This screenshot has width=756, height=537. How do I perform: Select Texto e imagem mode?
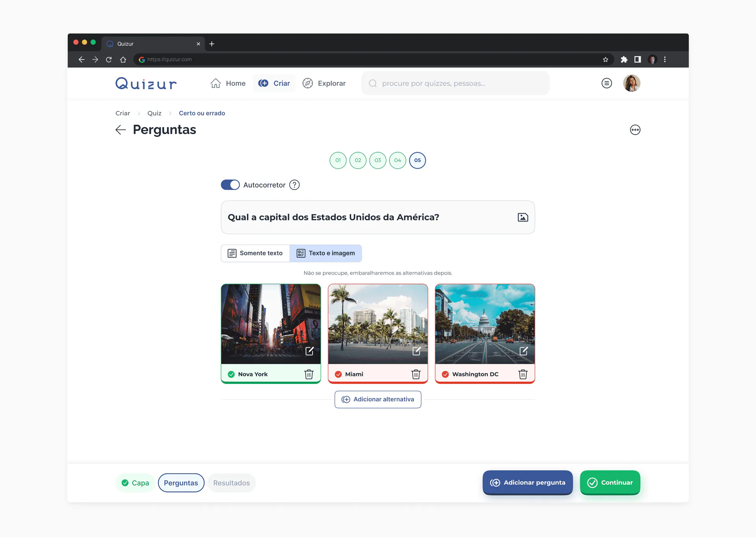tap(326, 253)
